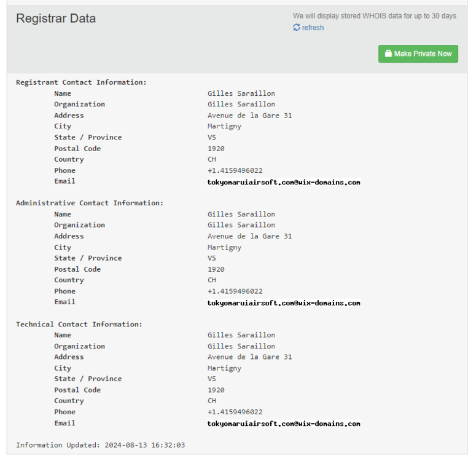Click the Administrative phone number value
This screenshot has height=461, width=476.
pos(235,291)
